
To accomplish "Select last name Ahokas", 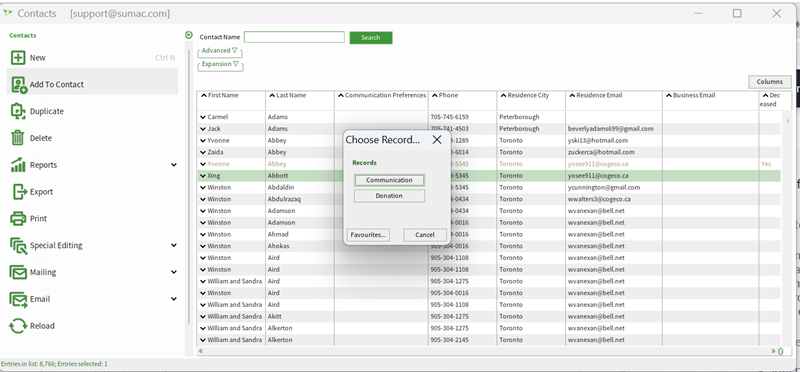I will coord(278,246).
